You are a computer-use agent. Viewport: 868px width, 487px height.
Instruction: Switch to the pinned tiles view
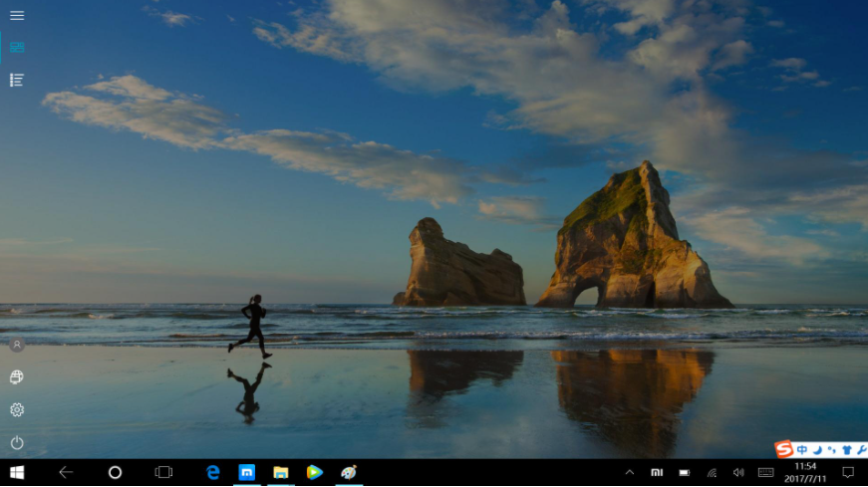coord(17,47)
